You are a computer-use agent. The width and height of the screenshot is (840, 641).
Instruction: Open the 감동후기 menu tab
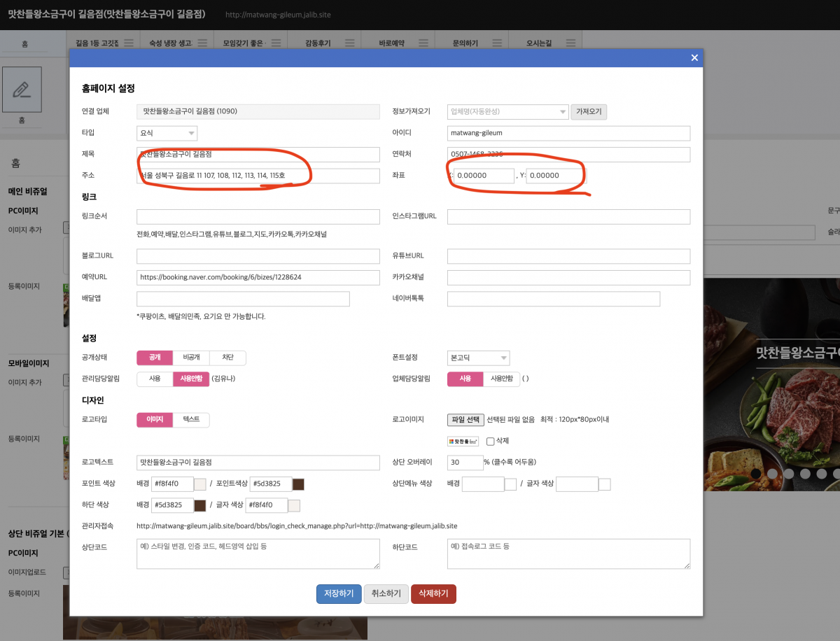(x=319, y=43)
